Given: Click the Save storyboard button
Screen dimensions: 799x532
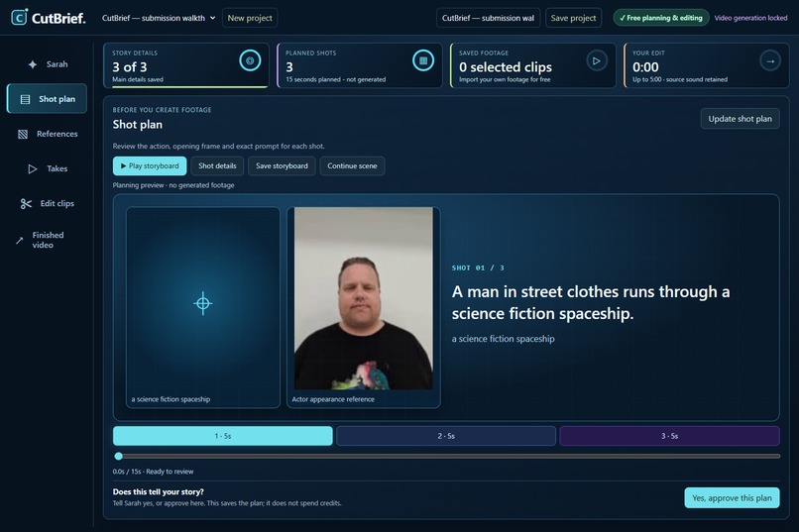Looking at the screenshot, I should tap(282, 166).
